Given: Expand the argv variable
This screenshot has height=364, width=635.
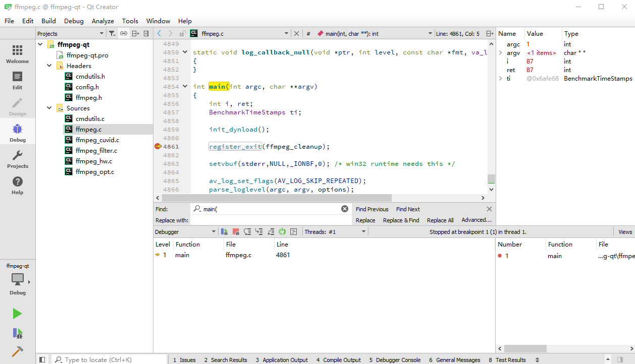Looking at the screenshot, I should pos(501,52).
